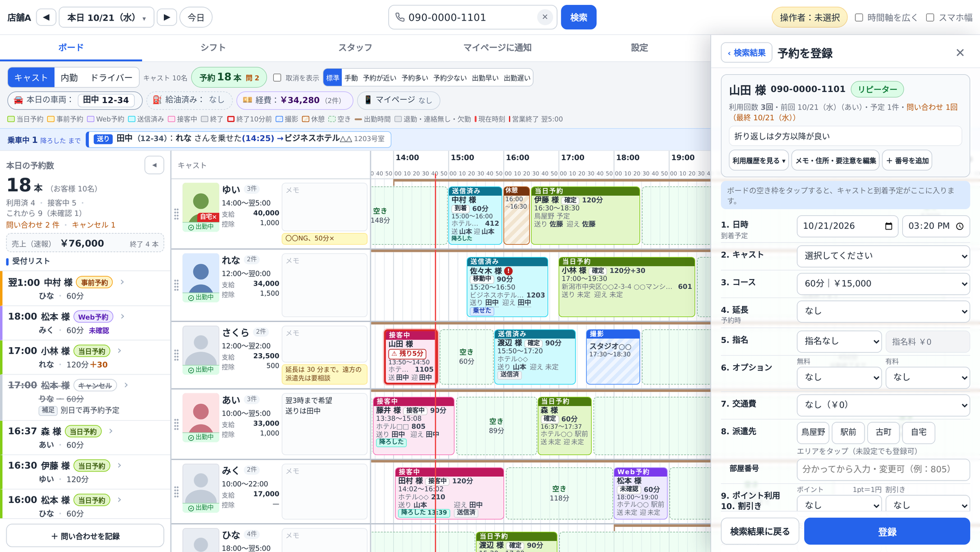Click the 操作者:未選択 badge
980x552 pixels.
[810, 17]
